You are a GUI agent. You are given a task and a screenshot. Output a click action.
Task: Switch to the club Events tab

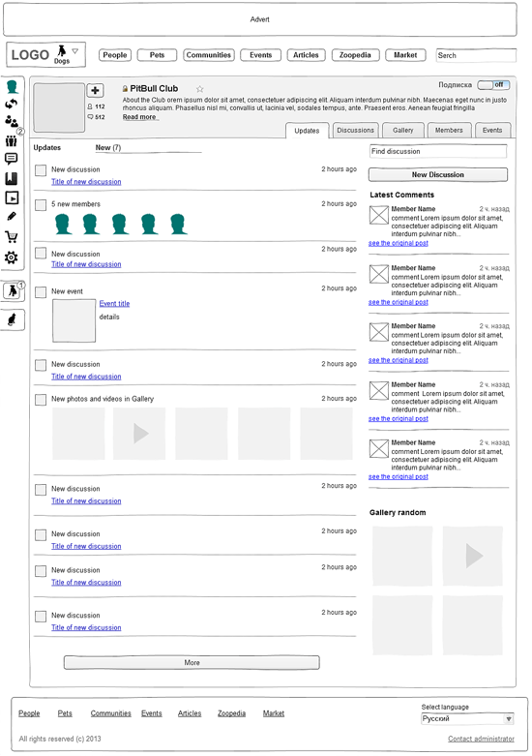pyautogui.click(x=492, y=130)
